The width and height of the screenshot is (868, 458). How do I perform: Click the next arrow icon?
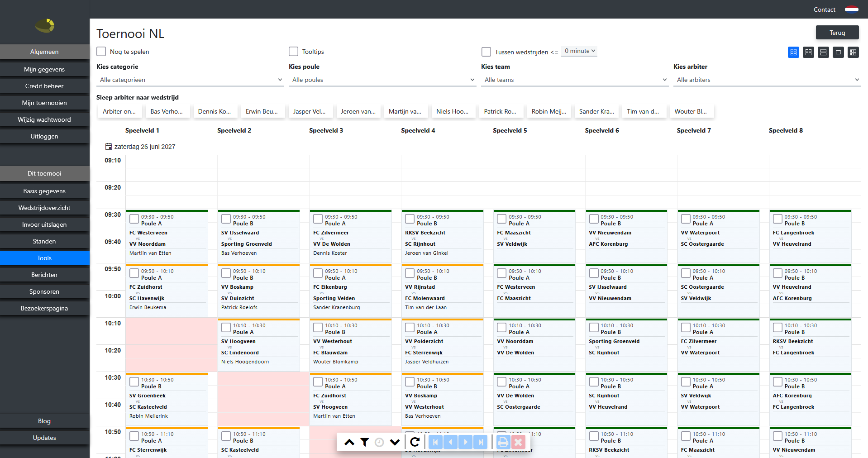465,442
